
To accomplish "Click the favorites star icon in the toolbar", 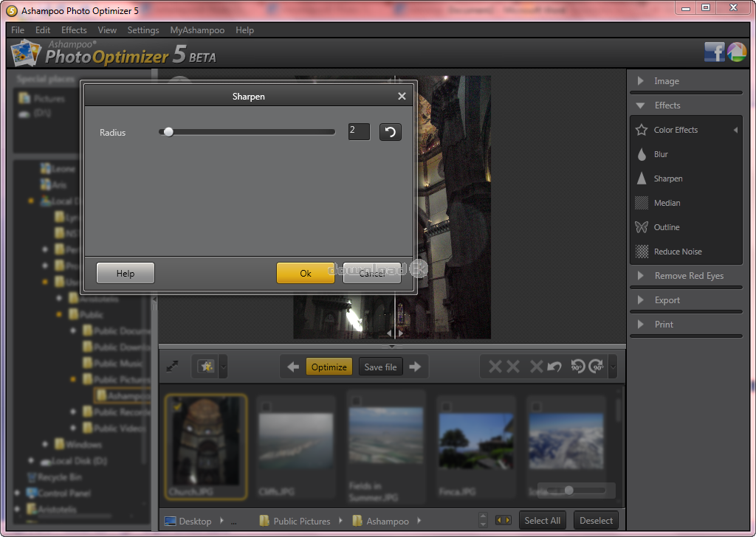I will (207, 367).
